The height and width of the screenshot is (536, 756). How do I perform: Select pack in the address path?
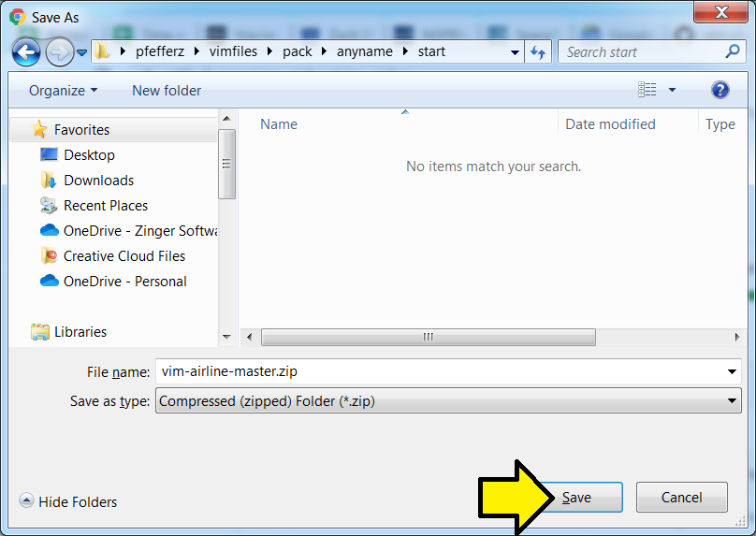click(x=297, y=51)
